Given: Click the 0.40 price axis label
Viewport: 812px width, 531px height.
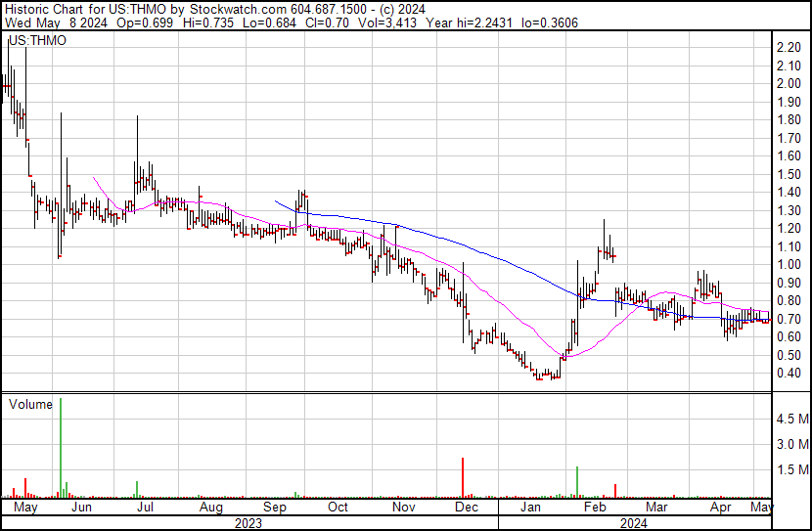Looking at the screenshot, I should (x=788, y=374).
